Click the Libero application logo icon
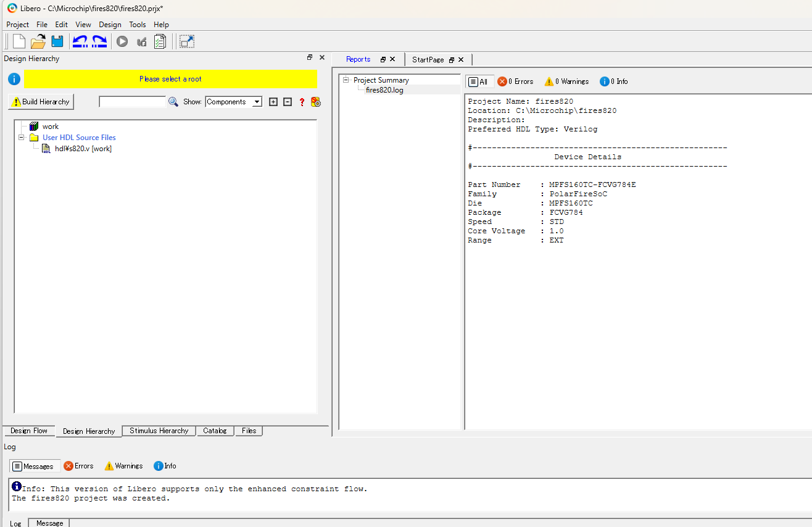Image resolution: width=812 pixels, height=527 pixels. pyautogui.click(x=12, y=8)
